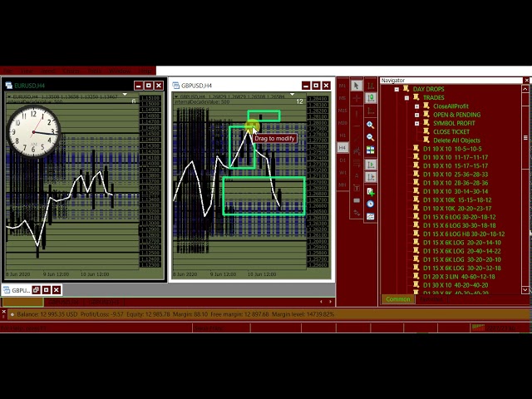Click the EURUSD,H4 chart title bar

pos(66,86)
